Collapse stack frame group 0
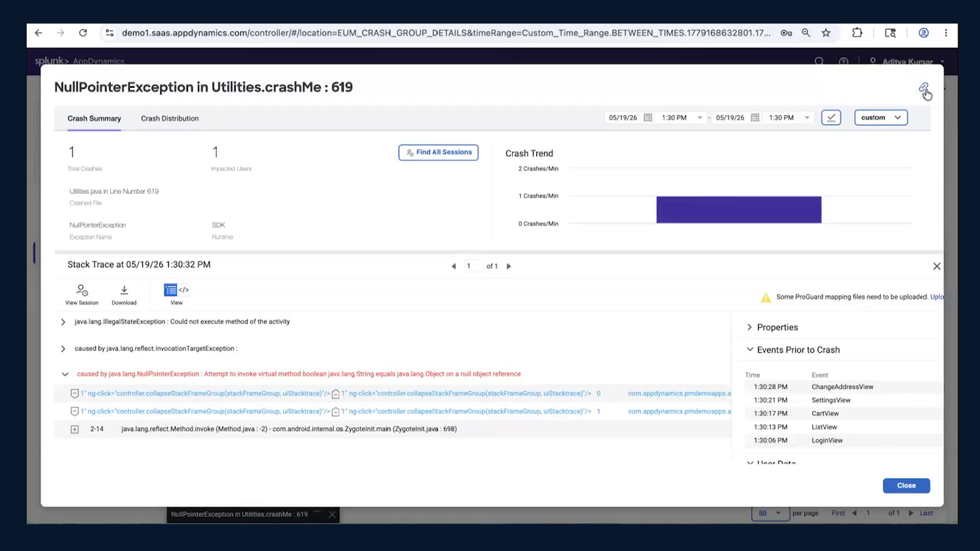980x551 pixels. coord(75,394)
